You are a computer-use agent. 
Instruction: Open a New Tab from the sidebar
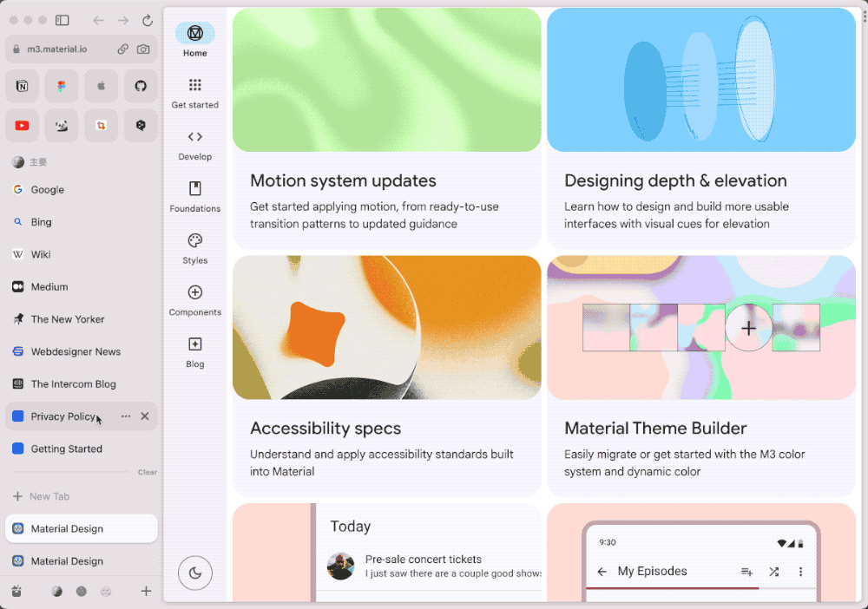click(82, 496)
